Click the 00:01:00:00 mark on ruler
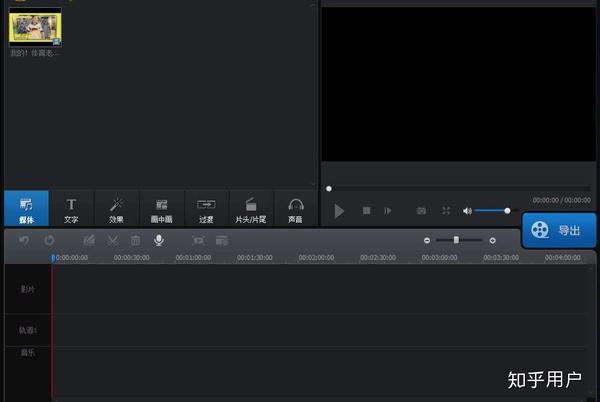Image resolution: width=600 pixels, height=402 pixels. 193,258
